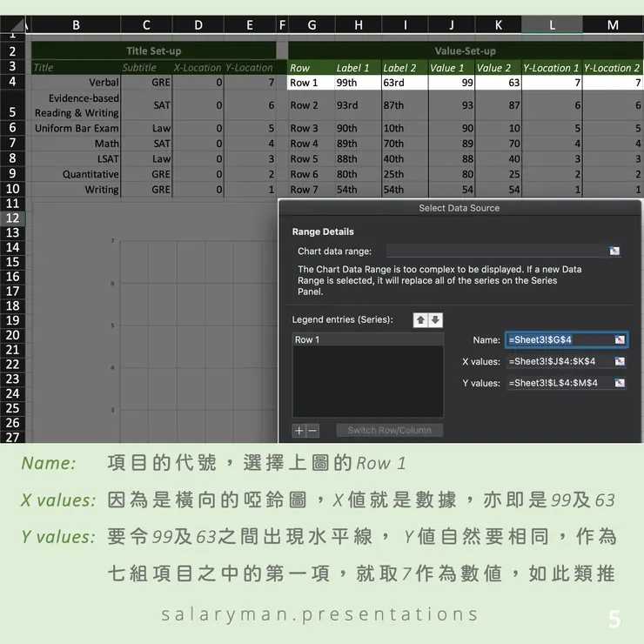Click 'Uniform Bar Exam' cell
The height and width of the screenshot is (644, 644).
click(x=76, y=128)
